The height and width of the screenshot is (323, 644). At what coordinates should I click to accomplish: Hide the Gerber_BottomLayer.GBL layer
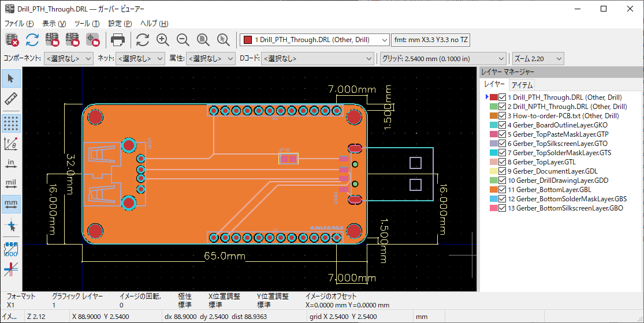(502, 190)
